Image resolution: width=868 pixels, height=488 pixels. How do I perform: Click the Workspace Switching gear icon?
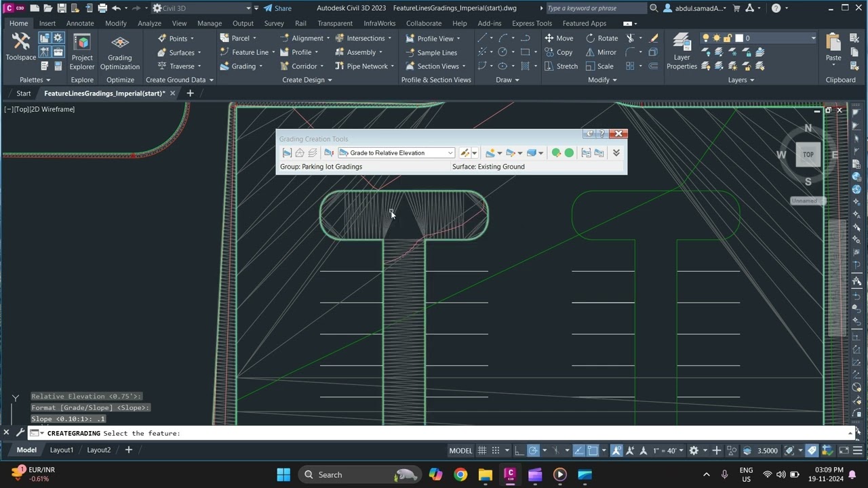(694, 451)
